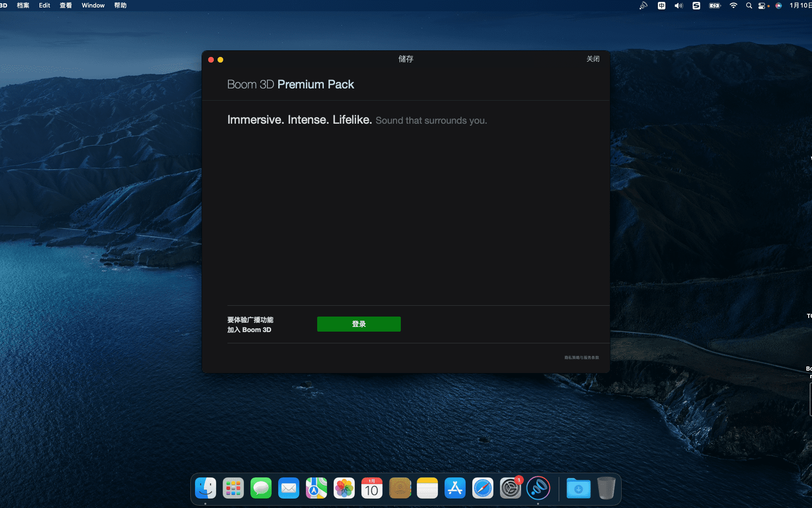Open Messages app from the Dock
The height and width of the screenshot is (508, 812).
261,488
